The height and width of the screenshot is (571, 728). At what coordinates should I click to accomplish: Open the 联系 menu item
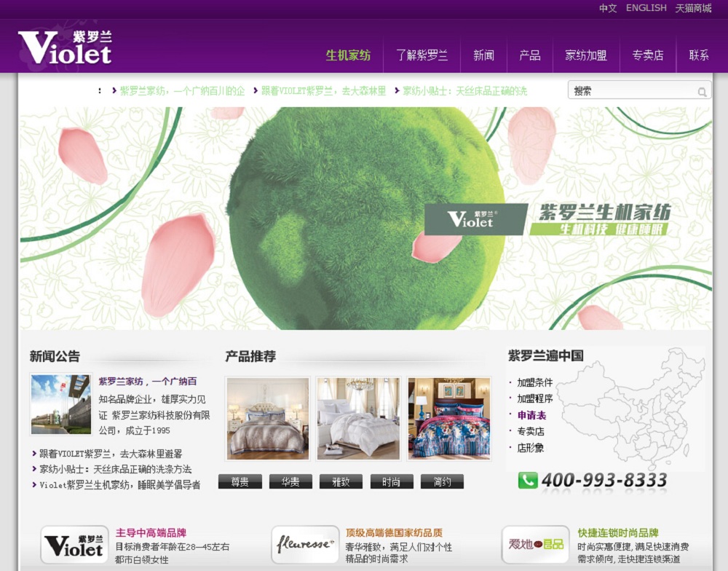pyautogui.click(x=699, y=55)
